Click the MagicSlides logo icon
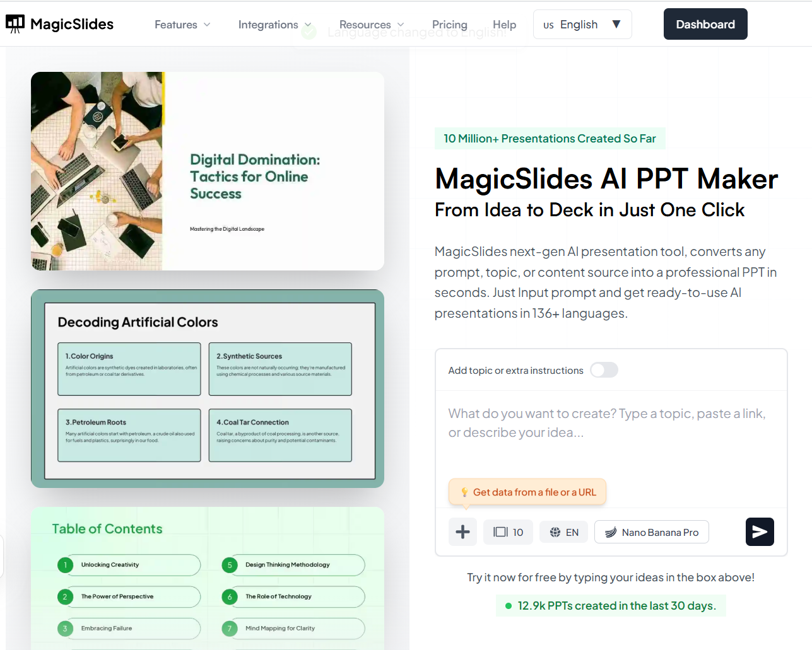The width and height of the screenshot is (812, 650). click(15, 24)
